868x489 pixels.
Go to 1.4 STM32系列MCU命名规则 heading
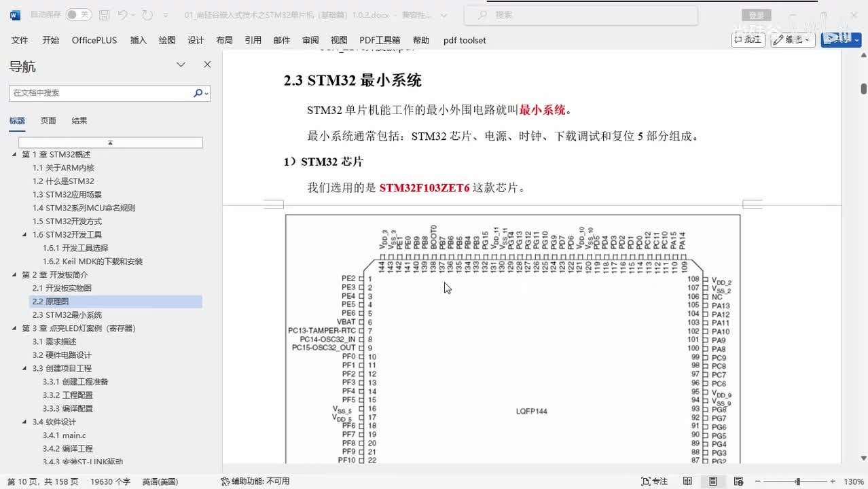[84, 208]
